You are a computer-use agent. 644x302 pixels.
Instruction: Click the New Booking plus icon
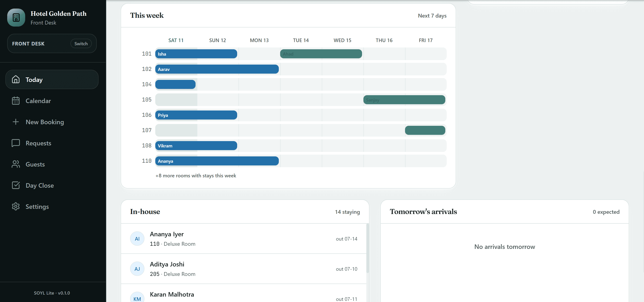(16, 122)
